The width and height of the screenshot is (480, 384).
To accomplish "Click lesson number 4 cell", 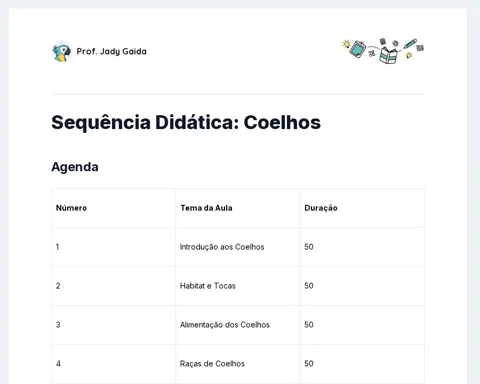I will [113, 364].
